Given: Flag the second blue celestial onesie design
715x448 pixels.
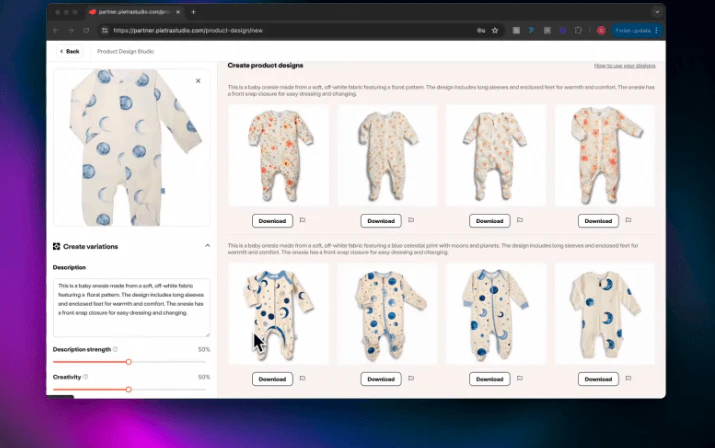Looking at the screenshot, I should tap(411, 379).
